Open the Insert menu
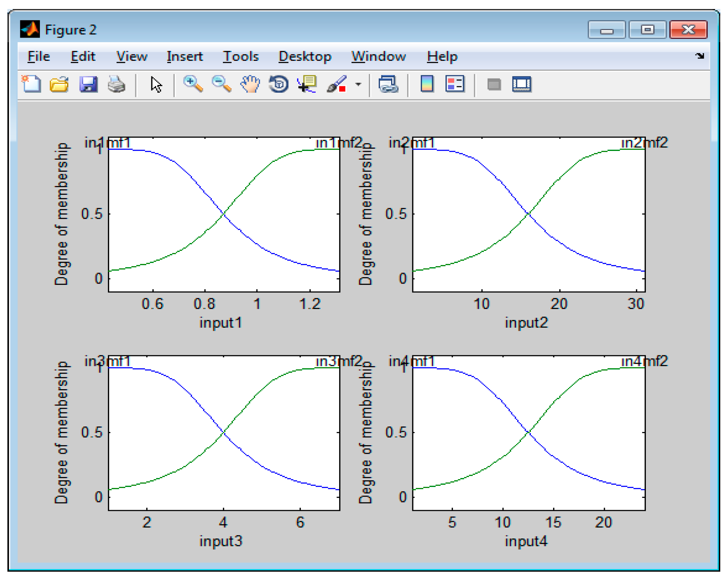728x581 pixels. click(x=185, y=56)
